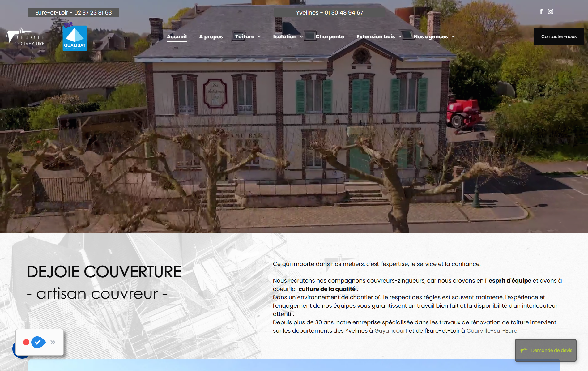Open the A propos page
This screenshot has width=588, height=371.
click(x=211, y=36)
